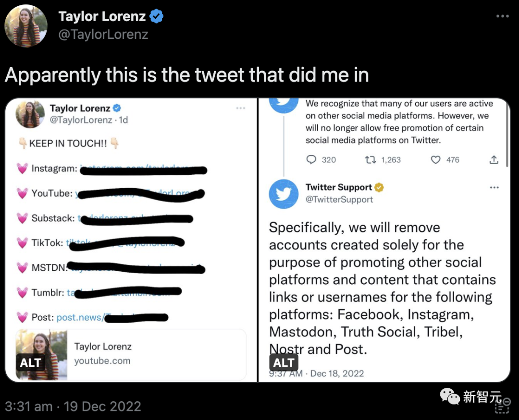Viewport: 519px width, 420px height.
Task: Show ALT text on the right image
Action: [284, 362]
